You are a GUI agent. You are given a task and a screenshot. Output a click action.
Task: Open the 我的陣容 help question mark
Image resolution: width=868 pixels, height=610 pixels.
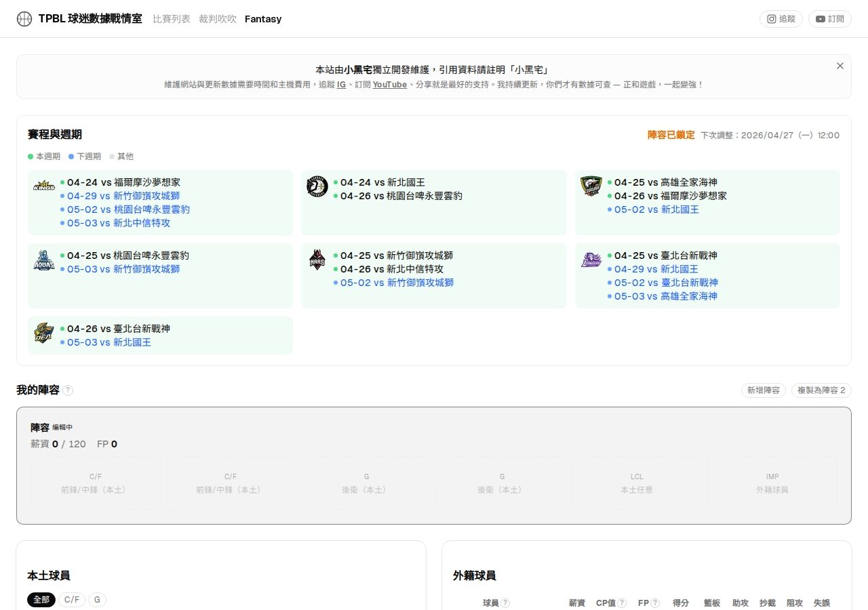(66, 390)
